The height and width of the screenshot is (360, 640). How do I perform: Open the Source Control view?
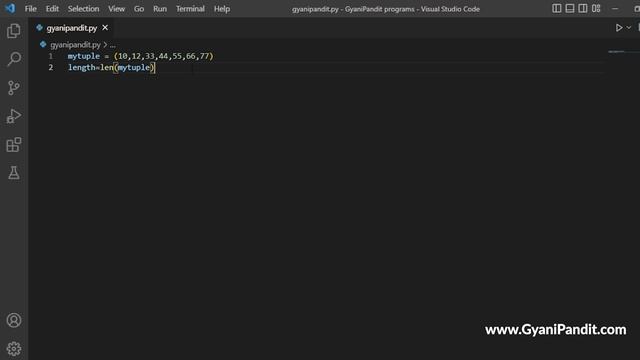tap(13, 88)
